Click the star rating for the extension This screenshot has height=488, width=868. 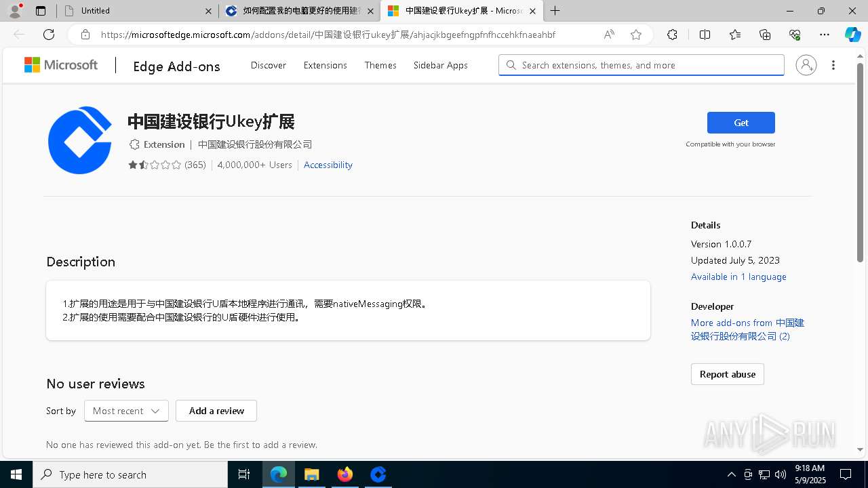pyautogui.click(x=155, y=165)
